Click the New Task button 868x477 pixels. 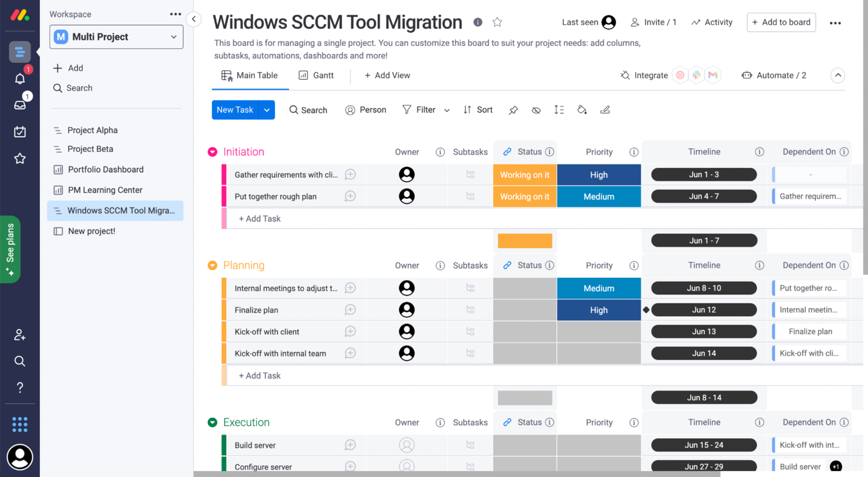[x=235, y=110]
